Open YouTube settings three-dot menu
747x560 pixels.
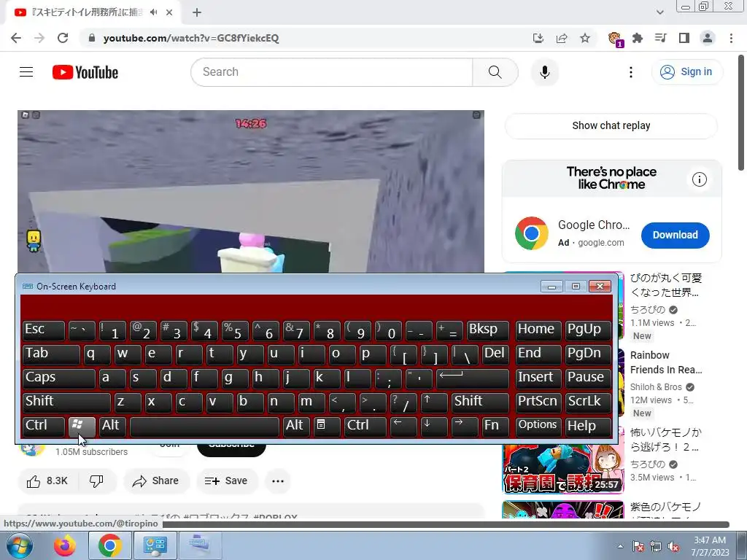point(631,72)
